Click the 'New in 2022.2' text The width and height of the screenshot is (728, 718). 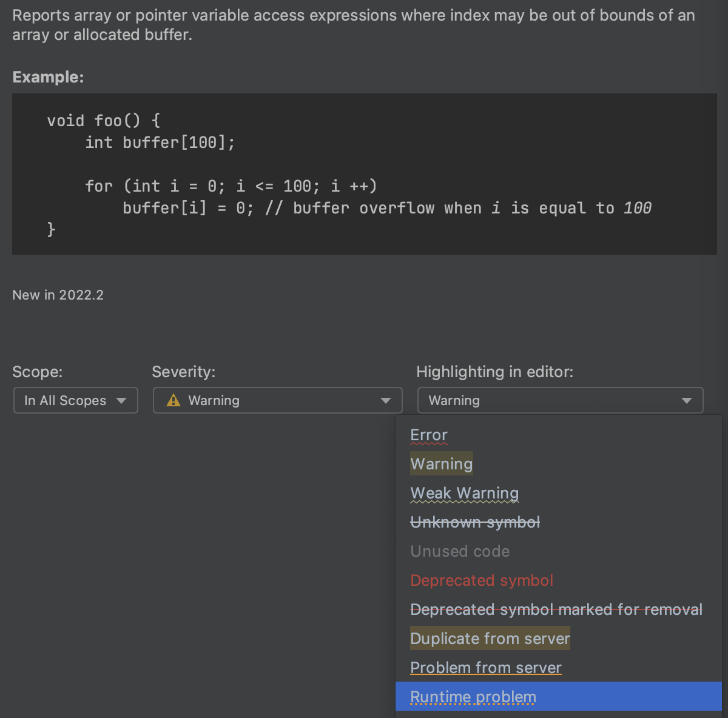[58, 295]
